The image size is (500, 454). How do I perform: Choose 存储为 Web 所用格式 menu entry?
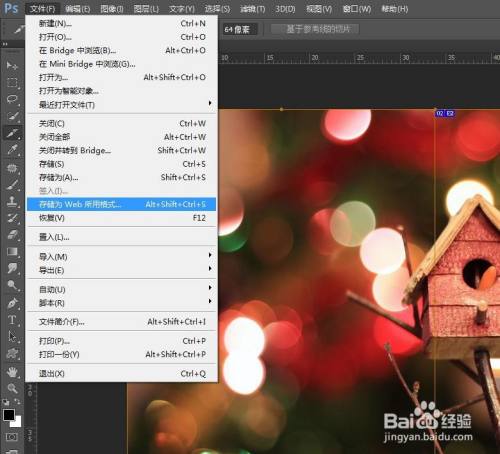point(122,204)
